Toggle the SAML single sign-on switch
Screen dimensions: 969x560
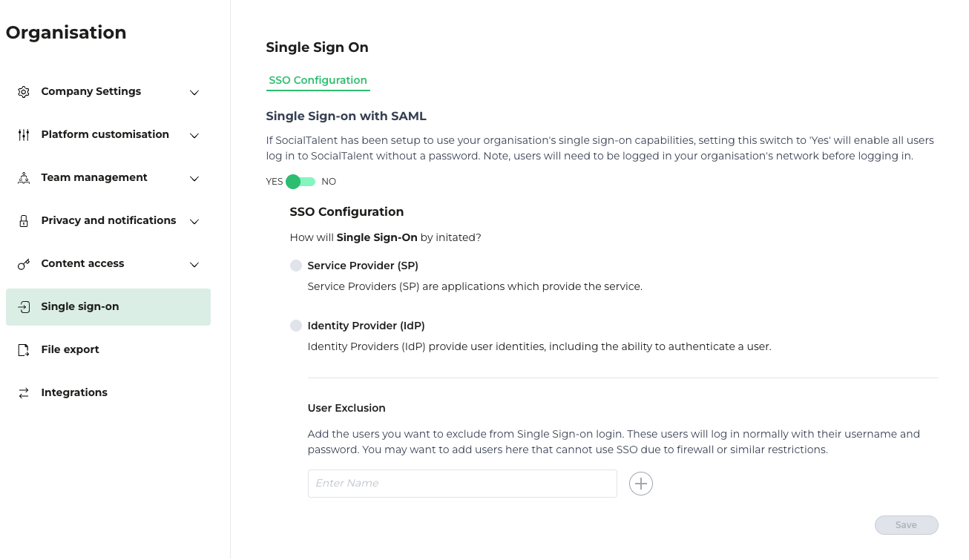coord(301,182)
